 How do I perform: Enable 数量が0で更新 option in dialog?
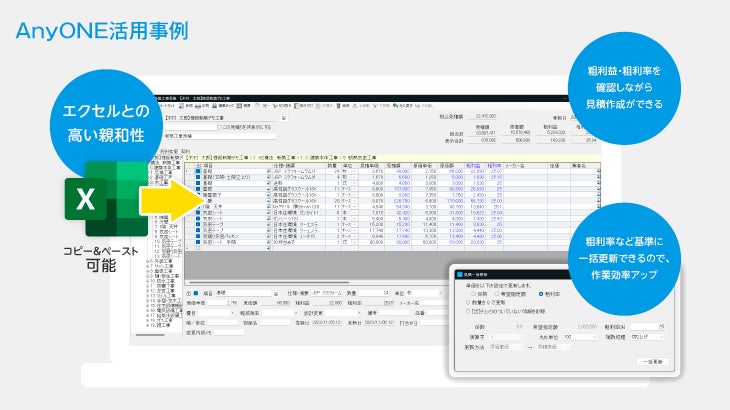pyautogui.click(x=468, y=302)
